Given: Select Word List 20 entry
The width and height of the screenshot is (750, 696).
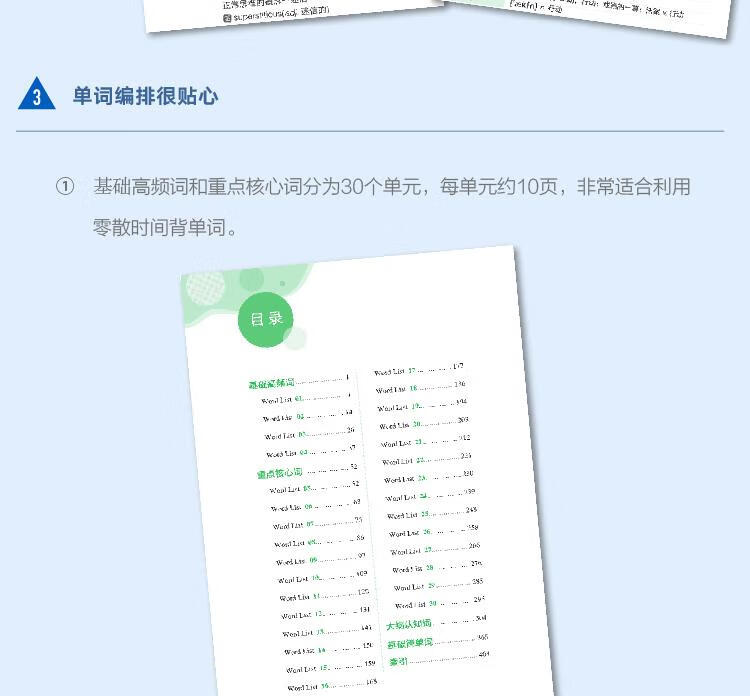Looking at the screenshot, I should [403, 425].
